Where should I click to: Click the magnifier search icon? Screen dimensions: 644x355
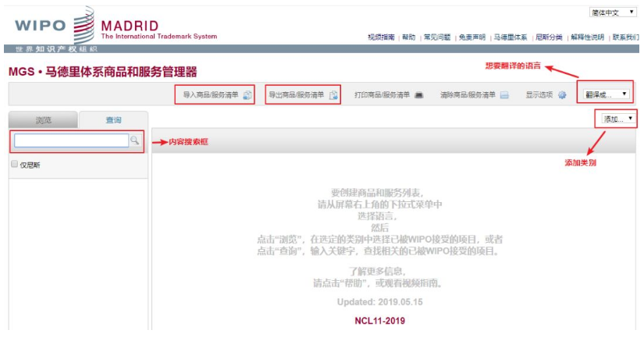[134, 140]
